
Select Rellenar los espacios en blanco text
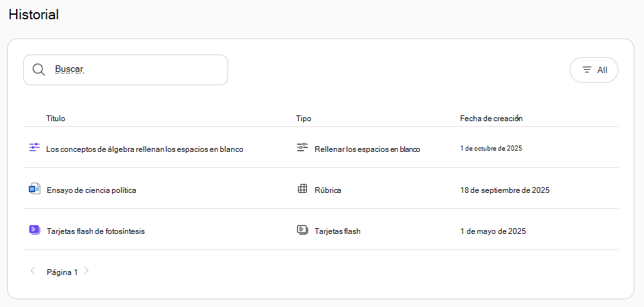(x=367, y=149)
